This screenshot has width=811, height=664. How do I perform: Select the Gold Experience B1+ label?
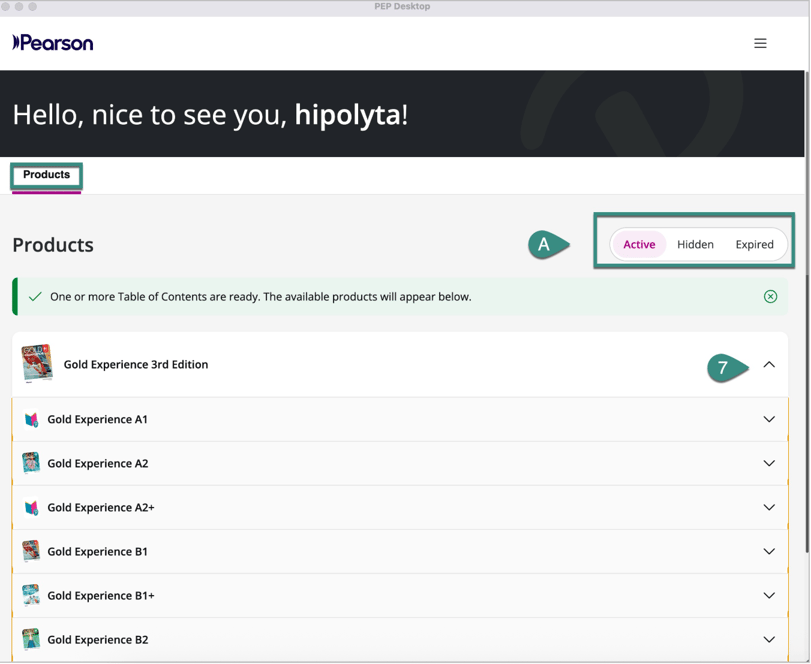101,596
